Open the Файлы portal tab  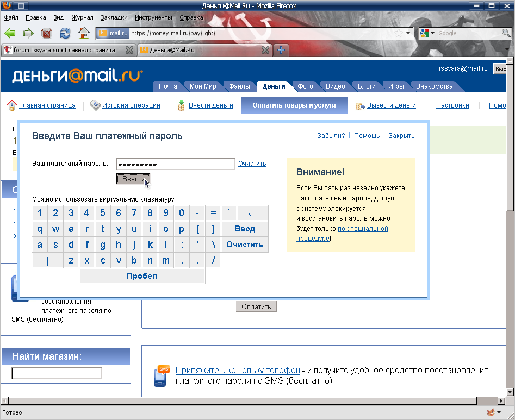239,86
